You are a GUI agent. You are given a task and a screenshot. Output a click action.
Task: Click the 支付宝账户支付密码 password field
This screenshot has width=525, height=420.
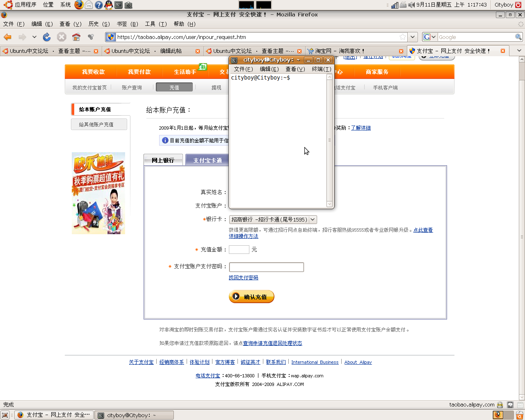(267, 267)
